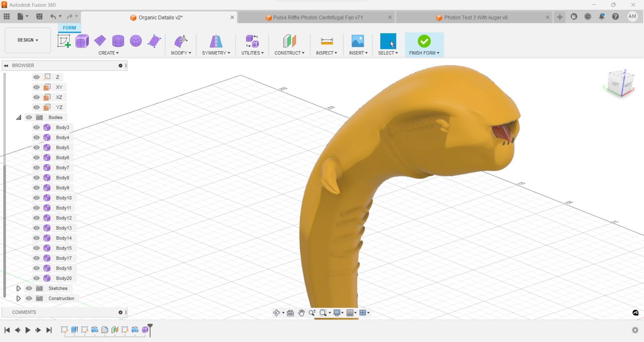The width and height of the screenshot is (644, 342).
Task: Toggle visibility of Sketches folder
Action: (29, 288)
